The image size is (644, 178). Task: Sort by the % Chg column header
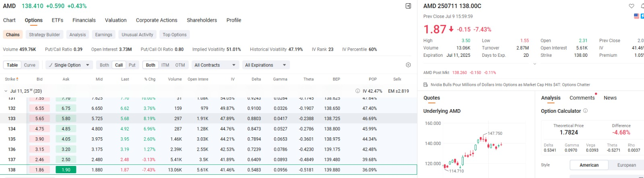click(x=150, y=79)
